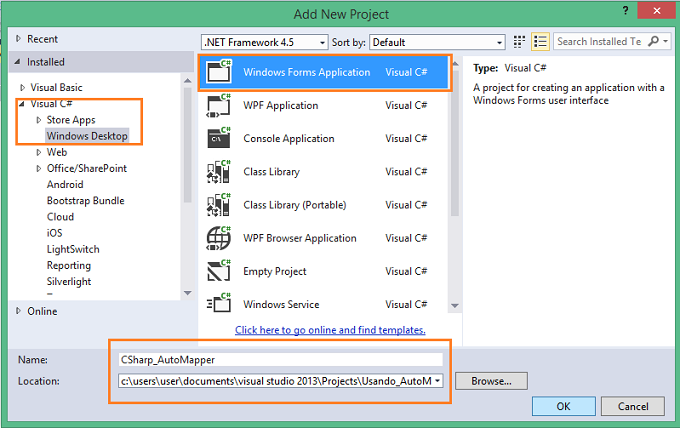The image size is (680, 428).
Task: Click the OK button
Action: (563, 406)
